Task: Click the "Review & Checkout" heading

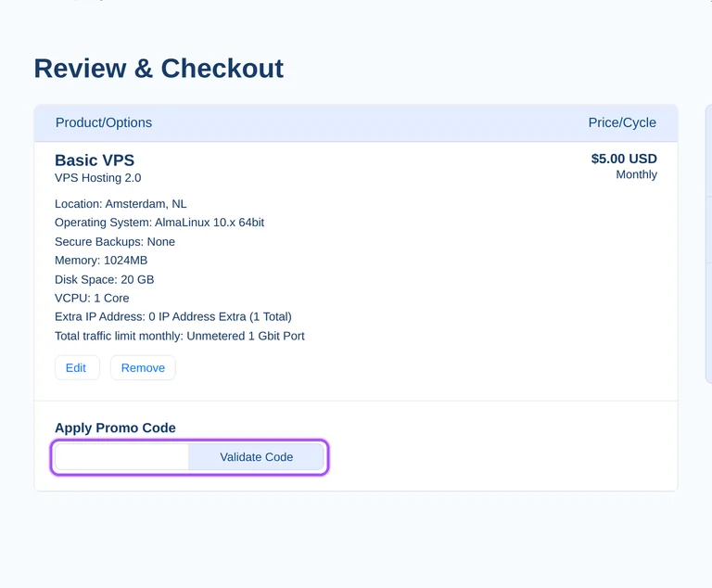Action: tap(159, 69)
